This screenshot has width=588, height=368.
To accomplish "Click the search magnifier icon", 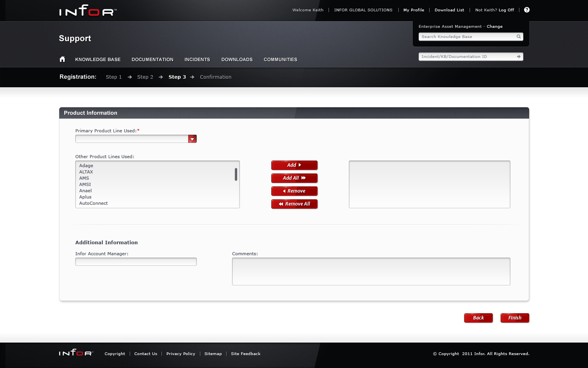I will coord(519,37).
